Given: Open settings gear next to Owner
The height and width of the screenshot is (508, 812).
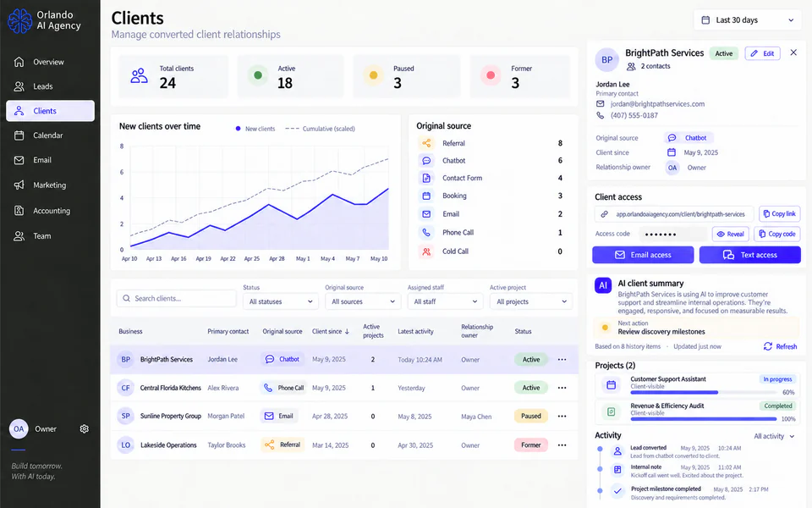Looking at the screenshot, I should (x=85, y=428).
